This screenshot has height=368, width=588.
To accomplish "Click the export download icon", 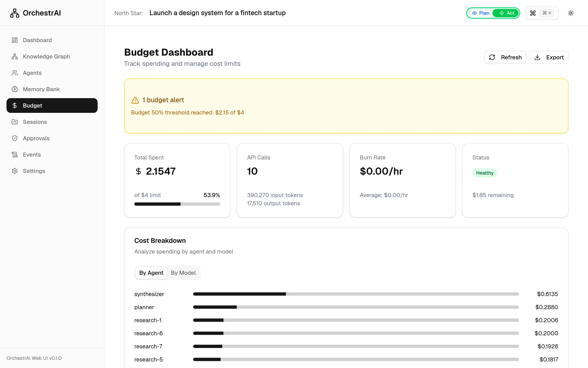I will click(x=537, y=57).
